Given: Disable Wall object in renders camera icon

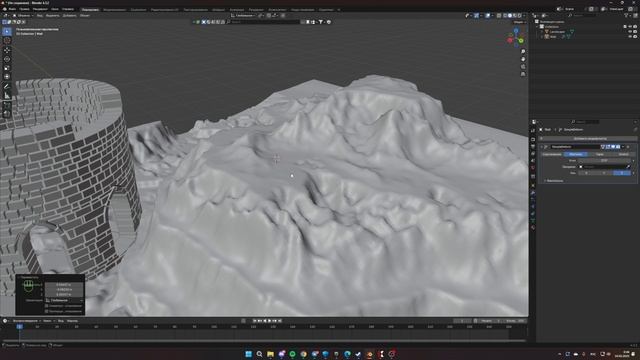Looking at the screenshot, I should (x=635, y=36).
